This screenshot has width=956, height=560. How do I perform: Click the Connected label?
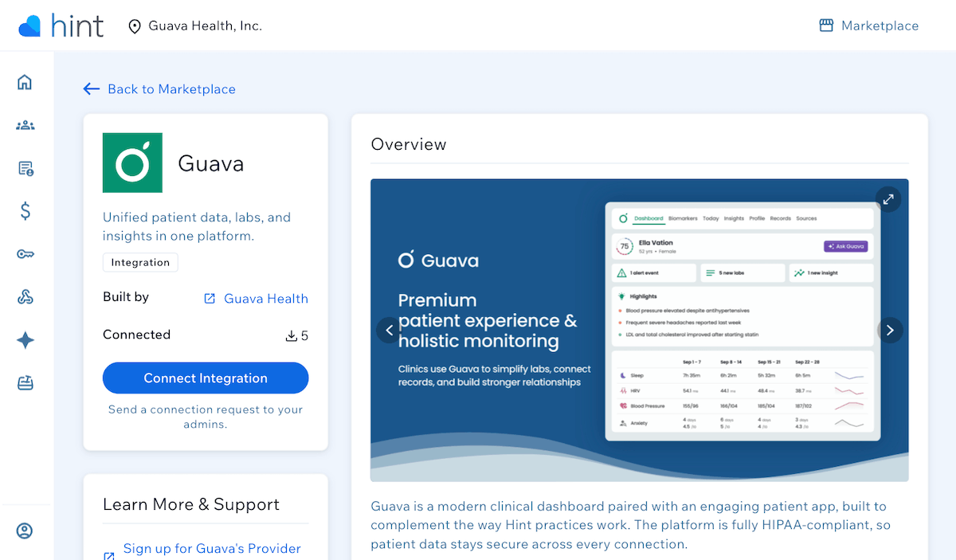(136, 335)
